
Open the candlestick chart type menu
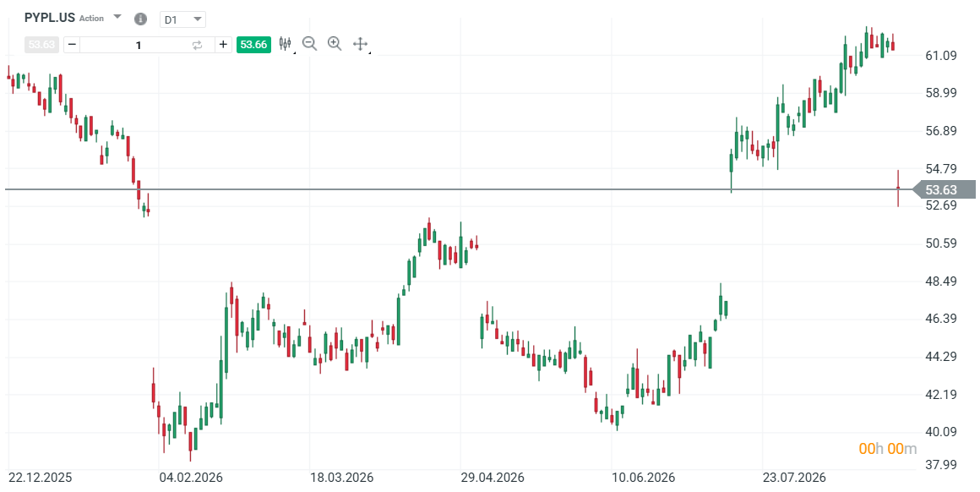286,44
